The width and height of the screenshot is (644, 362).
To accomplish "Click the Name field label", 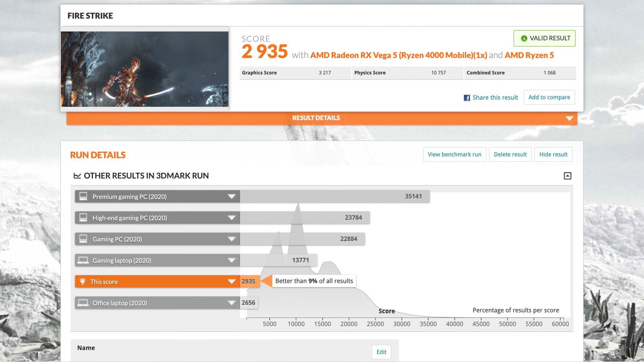I will [86, 348].
